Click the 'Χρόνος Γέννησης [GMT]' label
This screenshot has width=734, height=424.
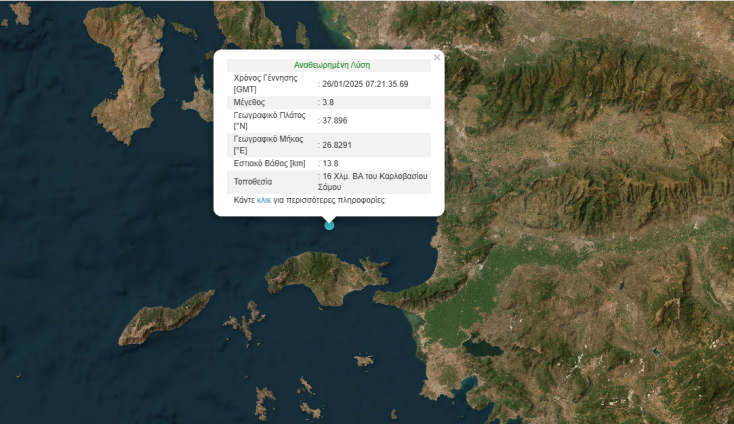(x=265, y=83)
